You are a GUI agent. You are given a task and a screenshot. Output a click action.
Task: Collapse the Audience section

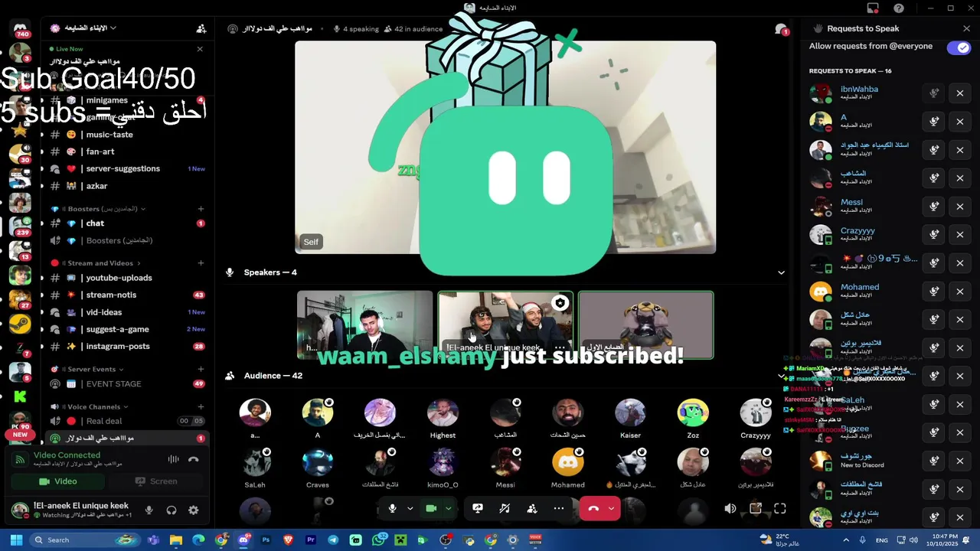click(781, 376)
